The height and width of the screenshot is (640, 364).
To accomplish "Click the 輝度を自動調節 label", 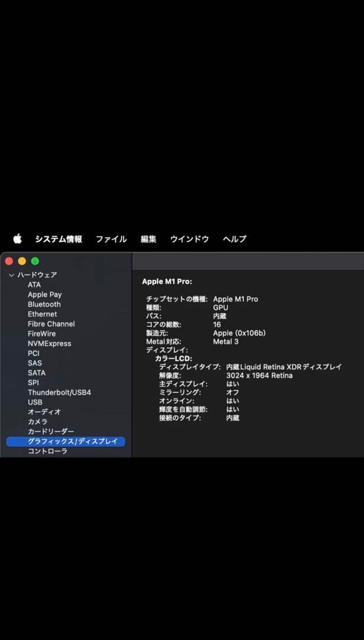I will 183,410.
